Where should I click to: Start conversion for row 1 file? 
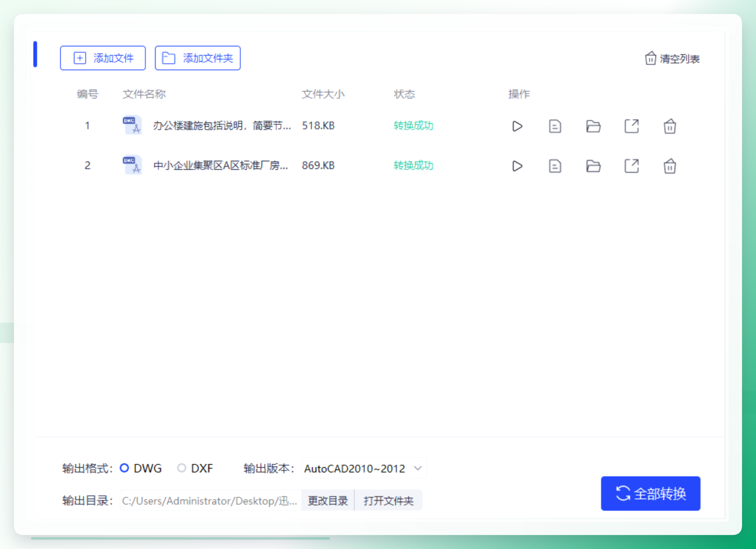tap(517, 126)
